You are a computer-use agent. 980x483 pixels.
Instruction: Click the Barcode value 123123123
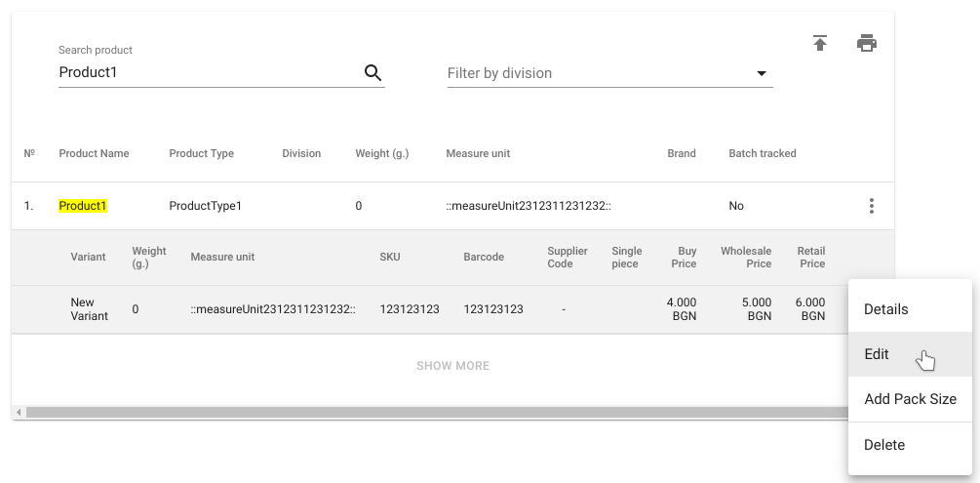pos(493,309)
